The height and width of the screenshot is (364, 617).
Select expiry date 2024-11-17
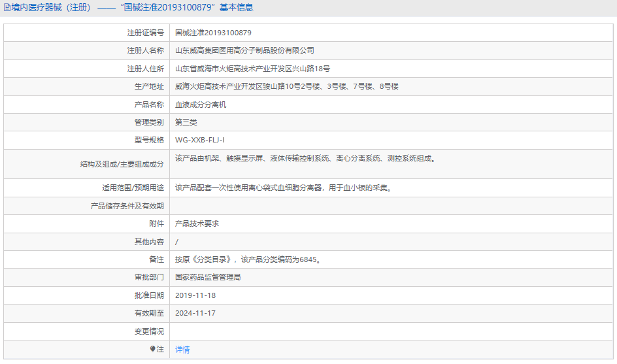195,313
